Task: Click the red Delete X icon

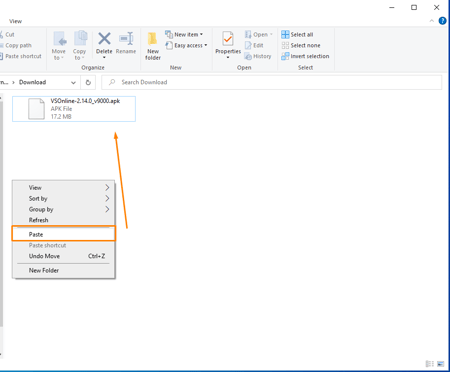Action: (x=104, y=39)
